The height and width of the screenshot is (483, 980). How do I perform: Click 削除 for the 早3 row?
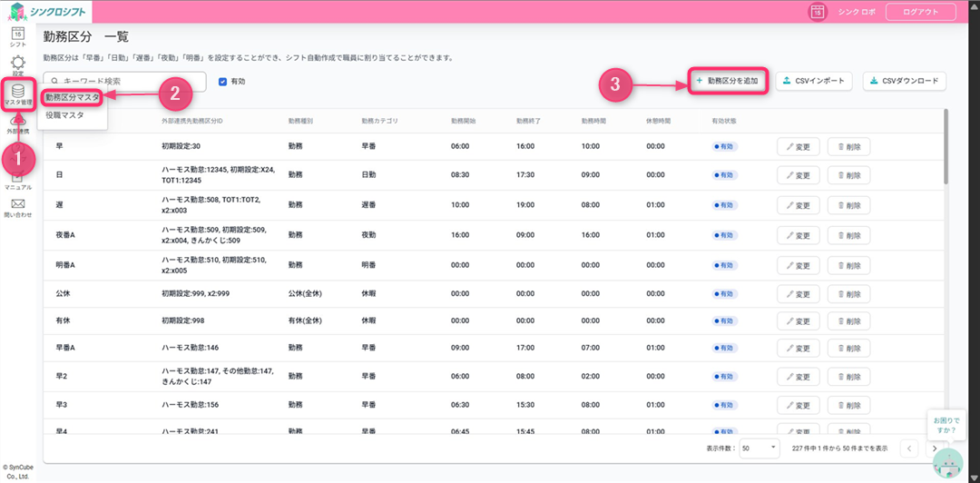[x=848, y=405]
